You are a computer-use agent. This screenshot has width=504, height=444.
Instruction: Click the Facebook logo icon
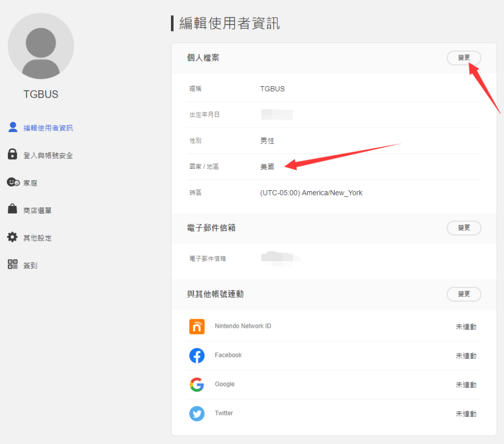coord(197,355)
